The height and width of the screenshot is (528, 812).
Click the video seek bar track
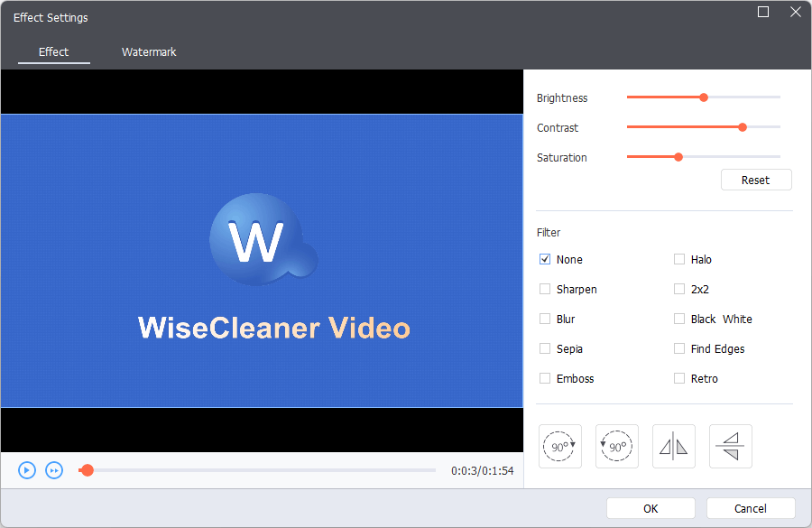coord(262,470)
